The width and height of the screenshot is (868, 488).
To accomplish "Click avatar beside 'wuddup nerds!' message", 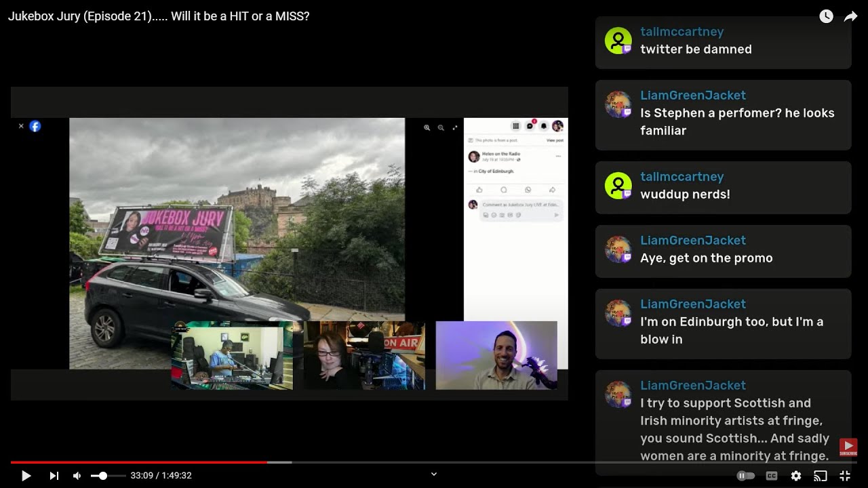I will (618, 186).
